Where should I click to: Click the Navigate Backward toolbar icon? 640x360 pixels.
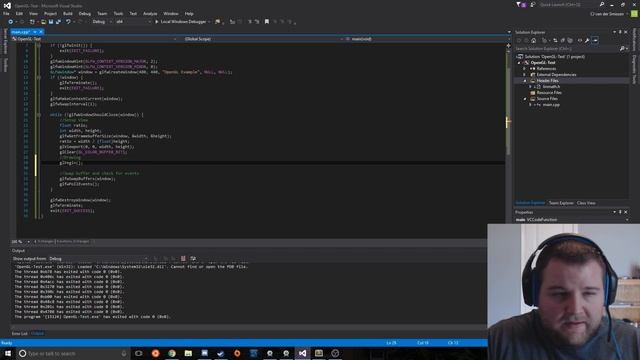tap(11, 22)
